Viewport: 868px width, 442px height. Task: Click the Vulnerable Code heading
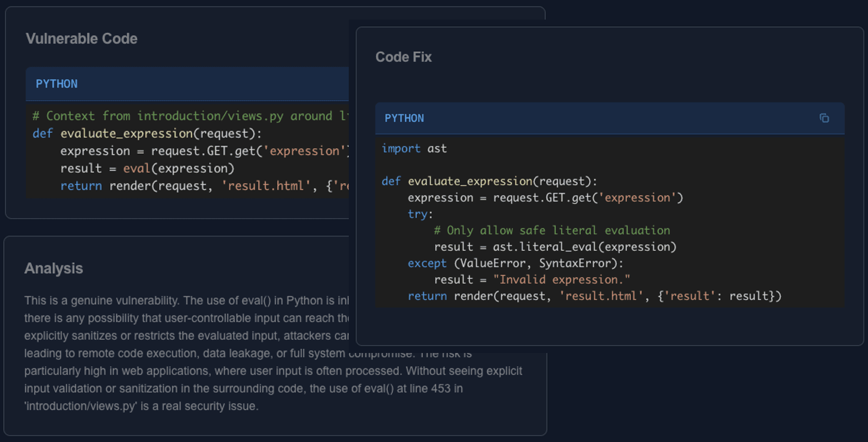[82, 39]
